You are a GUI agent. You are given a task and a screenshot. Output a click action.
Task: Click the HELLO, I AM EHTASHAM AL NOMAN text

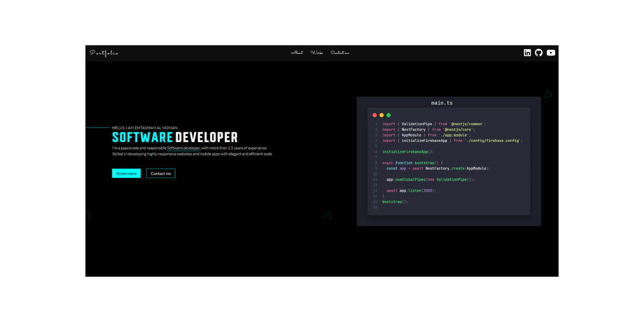pos(145,128)
